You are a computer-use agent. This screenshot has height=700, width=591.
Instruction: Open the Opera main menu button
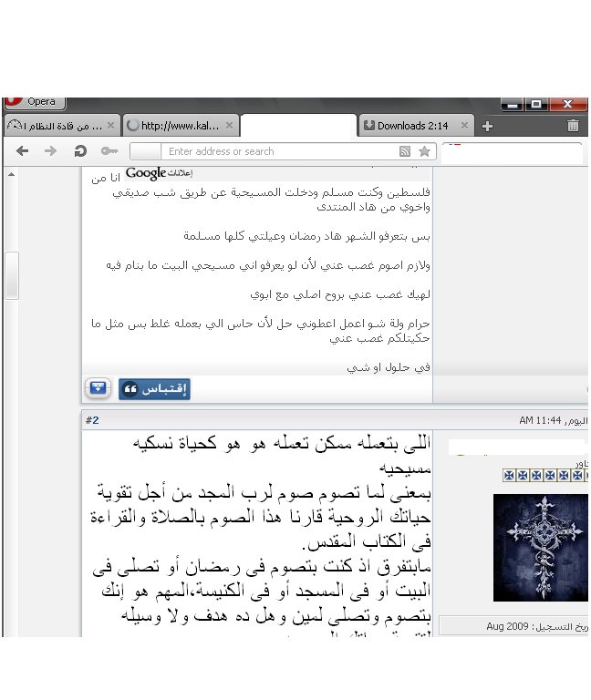coord(34,102)
